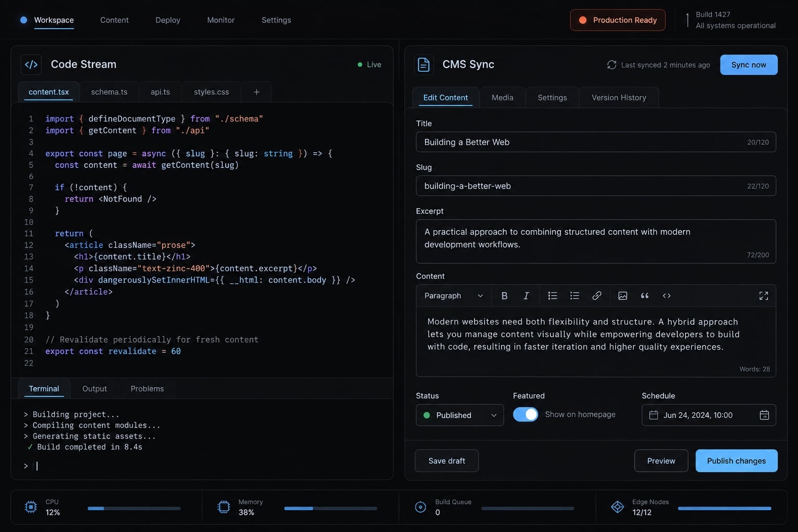798x532 pixels.
Task: Click the Publish changes button
Action: pos(737,461)
